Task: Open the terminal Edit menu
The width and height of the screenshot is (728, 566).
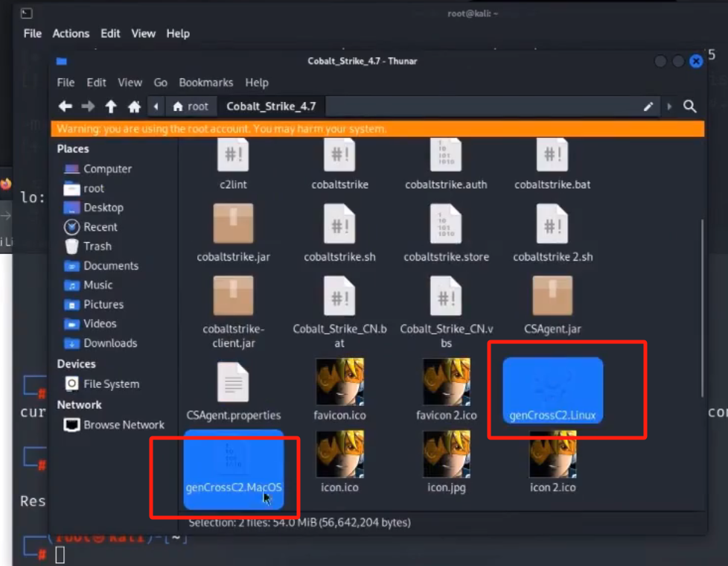Action: [x=110, y=34]
